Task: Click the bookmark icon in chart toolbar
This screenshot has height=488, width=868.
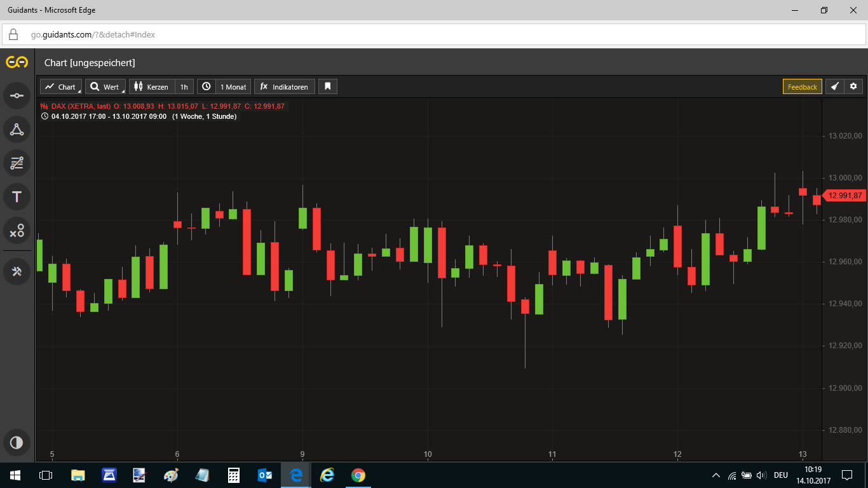Action: coord(328,86)
